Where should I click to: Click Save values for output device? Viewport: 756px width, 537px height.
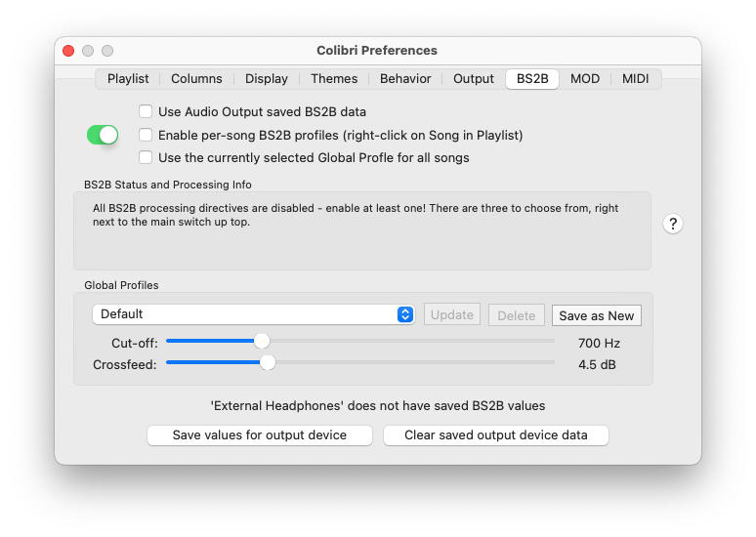(x=260, y=435)
